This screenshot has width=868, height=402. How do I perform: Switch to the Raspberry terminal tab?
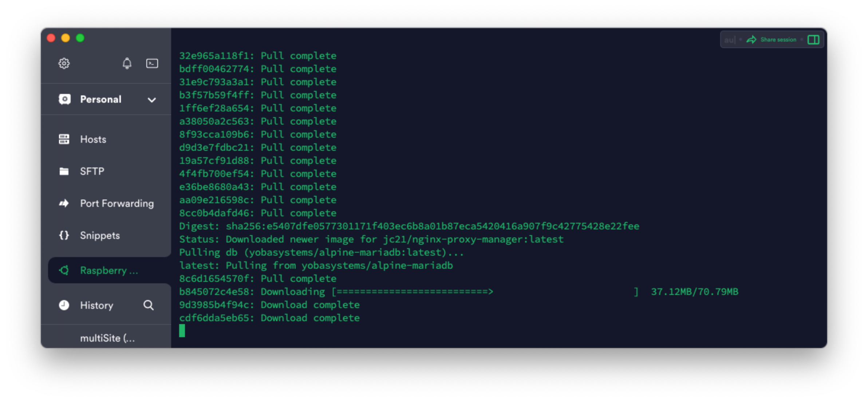[109, 270]
